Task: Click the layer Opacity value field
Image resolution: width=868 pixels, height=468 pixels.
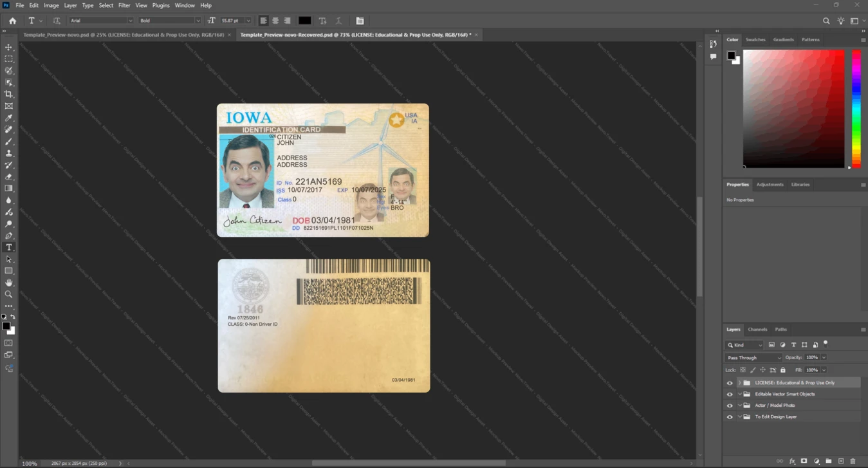Action: (x=812, y=357)
